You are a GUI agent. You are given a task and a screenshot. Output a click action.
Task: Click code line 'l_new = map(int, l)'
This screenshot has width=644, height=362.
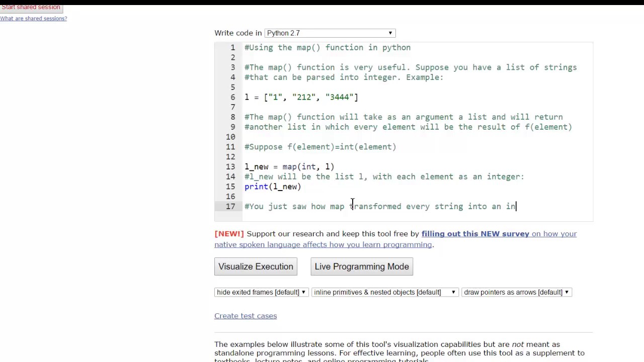(x=289, y=167)
